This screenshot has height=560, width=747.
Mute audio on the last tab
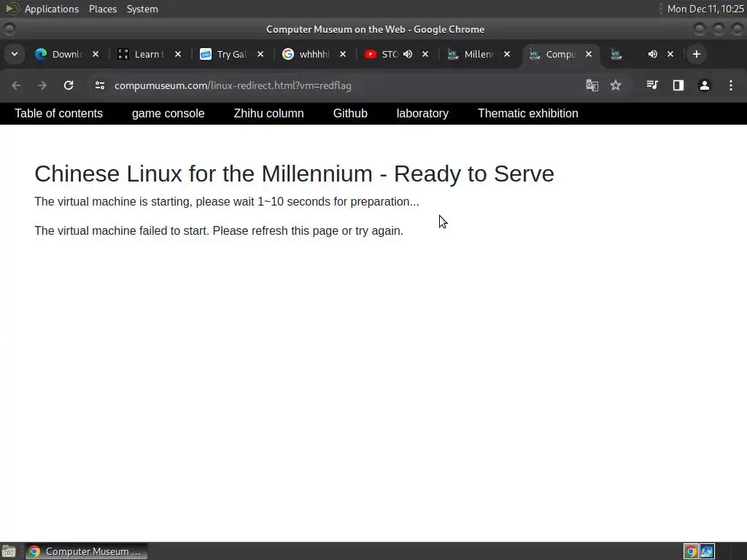653,54
